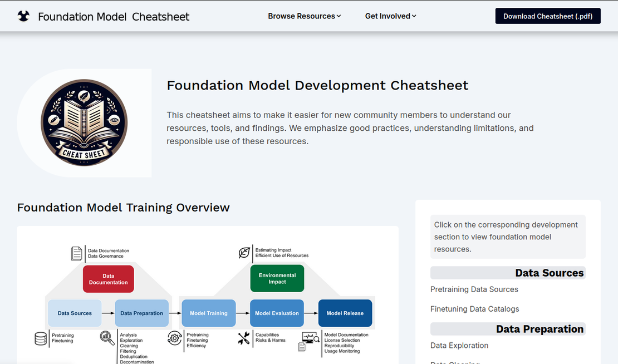Click the page scrollbar on the right edge
Image resolution: width=618 pixels, height=364 pixels.
(x=615, y=111)
